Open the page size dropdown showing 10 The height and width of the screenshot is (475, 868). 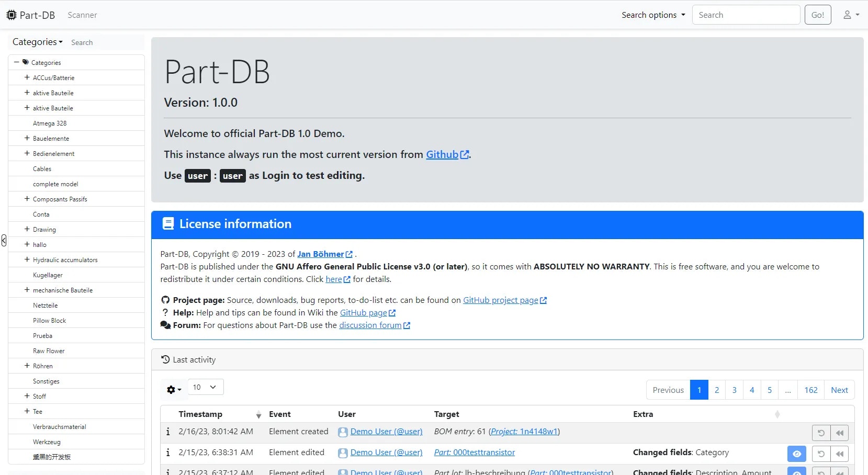205,387
